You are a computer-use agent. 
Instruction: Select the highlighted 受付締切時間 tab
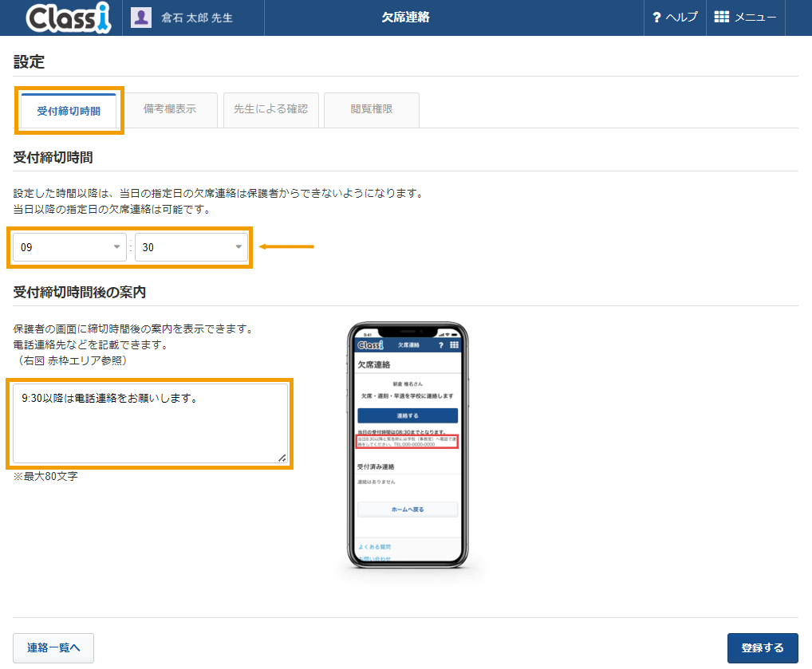(69, 109)
